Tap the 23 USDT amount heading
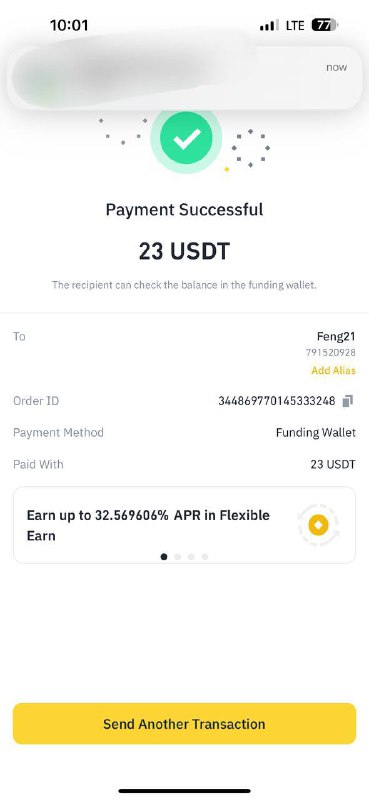This screenshot has width=369, height=800. coord(184,251)
